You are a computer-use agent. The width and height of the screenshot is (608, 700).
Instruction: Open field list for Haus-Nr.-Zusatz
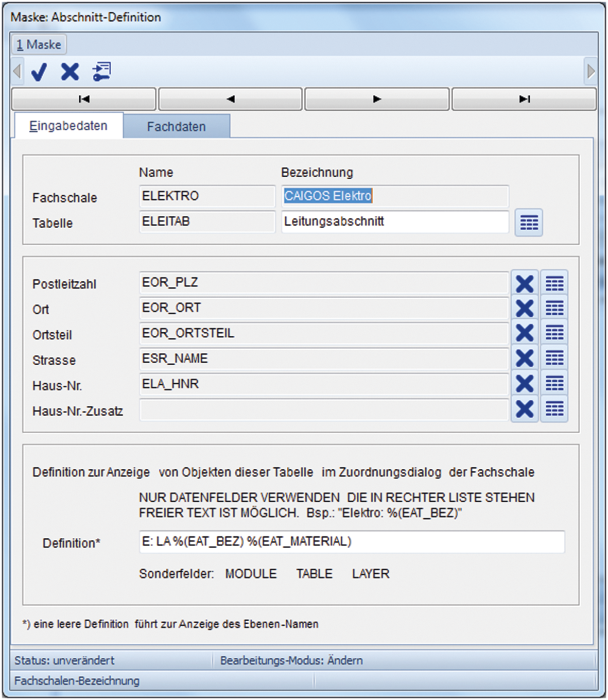tap(554, 409)
